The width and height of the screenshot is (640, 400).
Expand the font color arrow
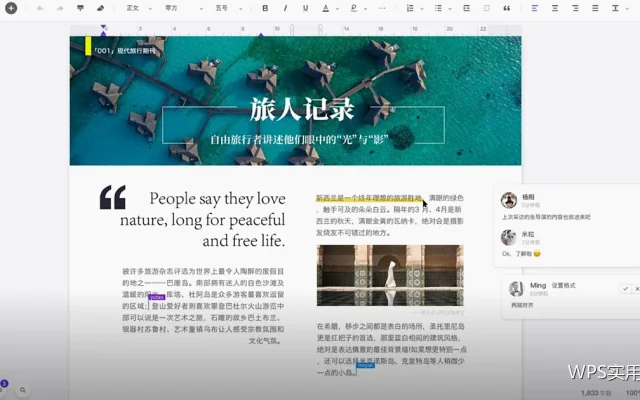click(x=337, y=9)
